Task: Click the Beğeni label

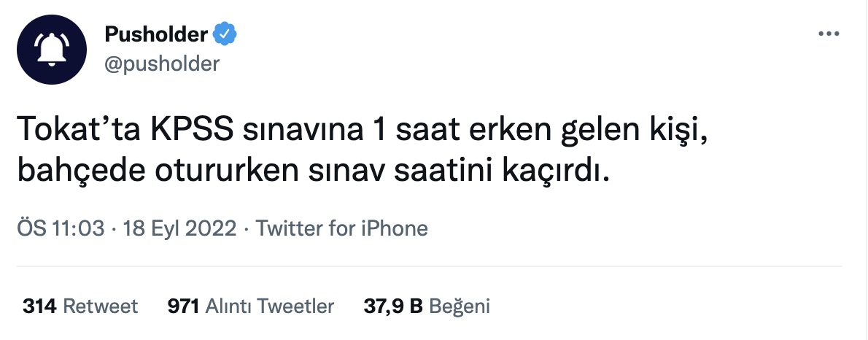Action: coord(460,306)
